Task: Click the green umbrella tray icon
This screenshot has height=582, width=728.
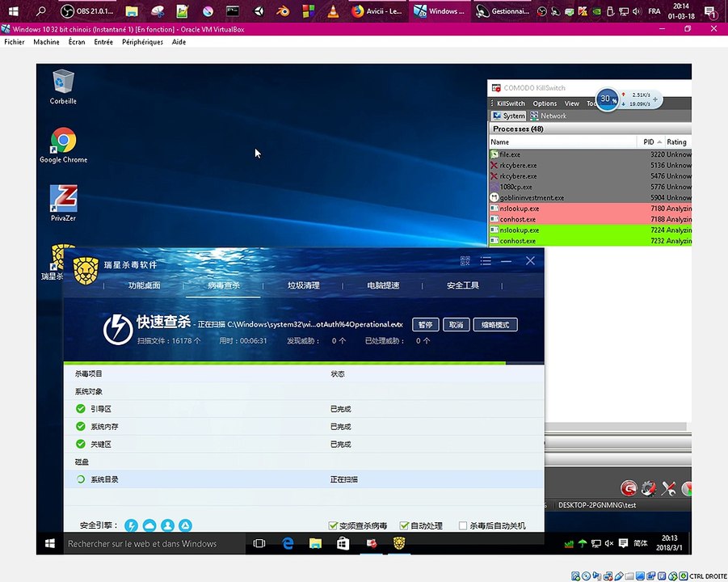Action: click(x=583, y=543)
